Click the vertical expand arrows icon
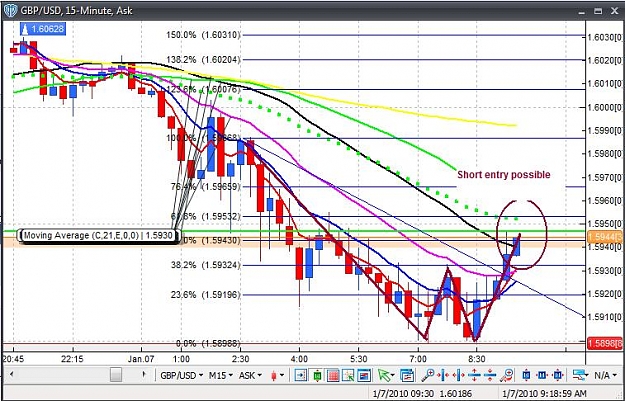 (x=474, y=375)
